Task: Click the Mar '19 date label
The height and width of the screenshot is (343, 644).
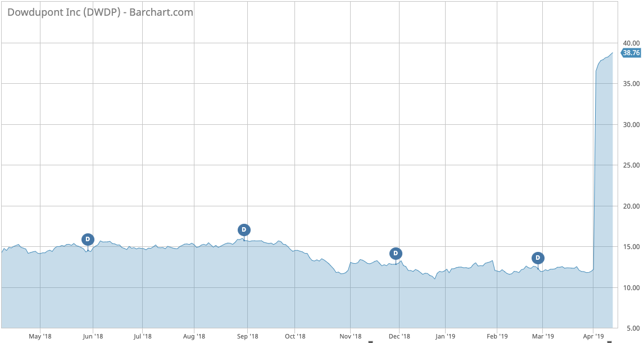Action: [542, 336]
